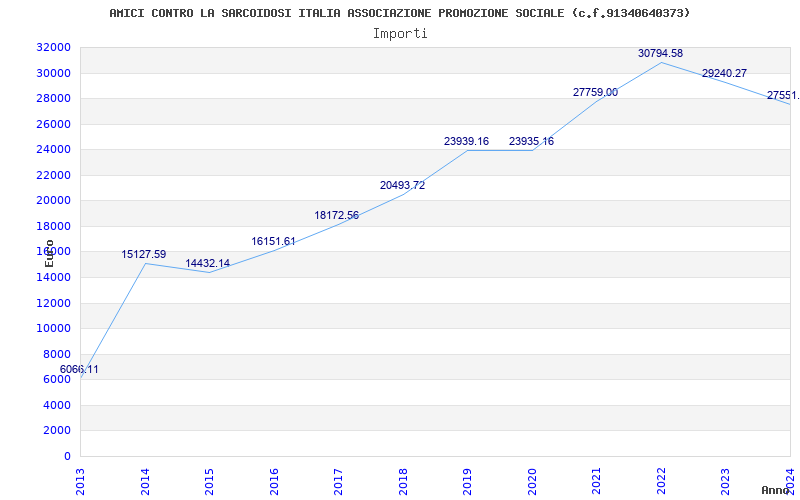
Task: Click y-axis value 26000
Action: tap(53, 124)
